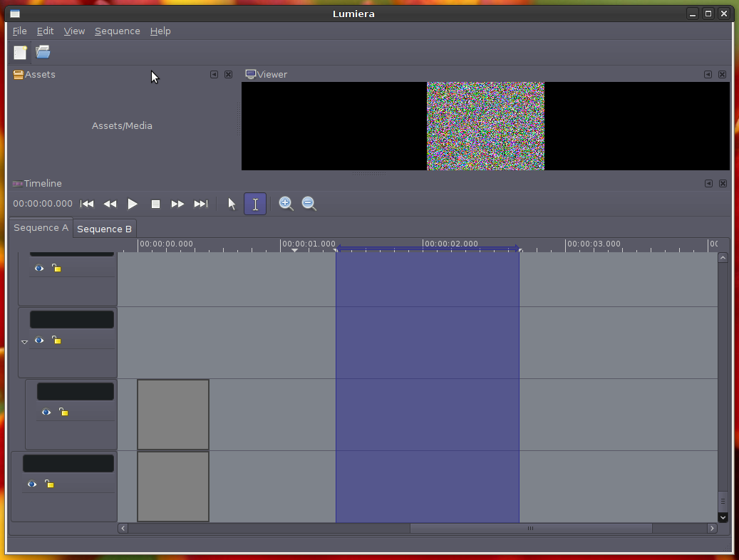Click the timeline horizontal scrollbar right arrow
The width and height of the screenshot is (739, 560).
pos(713,529)
